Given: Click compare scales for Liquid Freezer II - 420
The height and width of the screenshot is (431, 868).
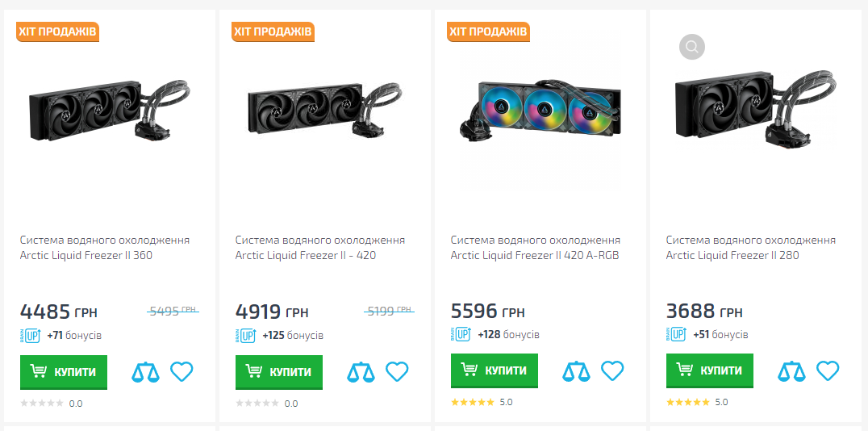Looking at the screenshot, I should coord(361,372).
